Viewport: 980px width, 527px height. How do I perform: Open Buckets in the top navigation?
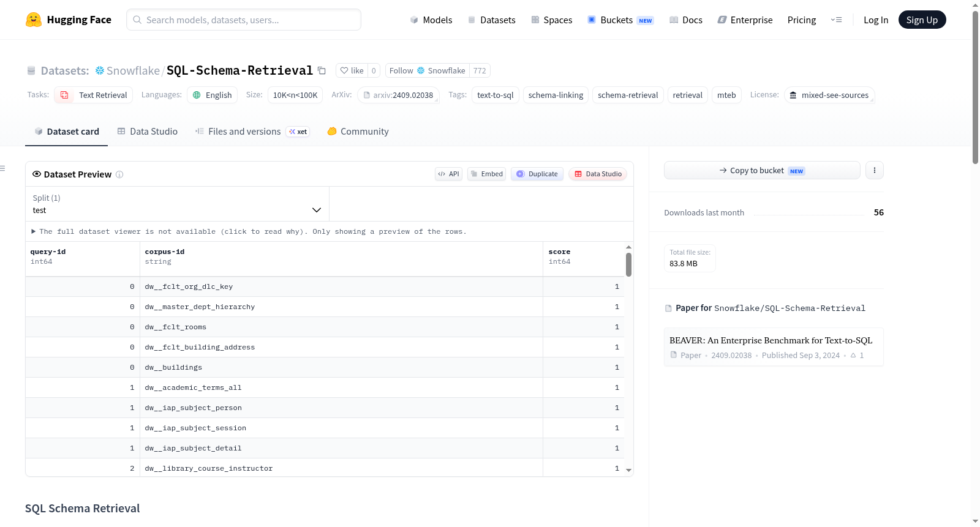[x=620, y=20]
